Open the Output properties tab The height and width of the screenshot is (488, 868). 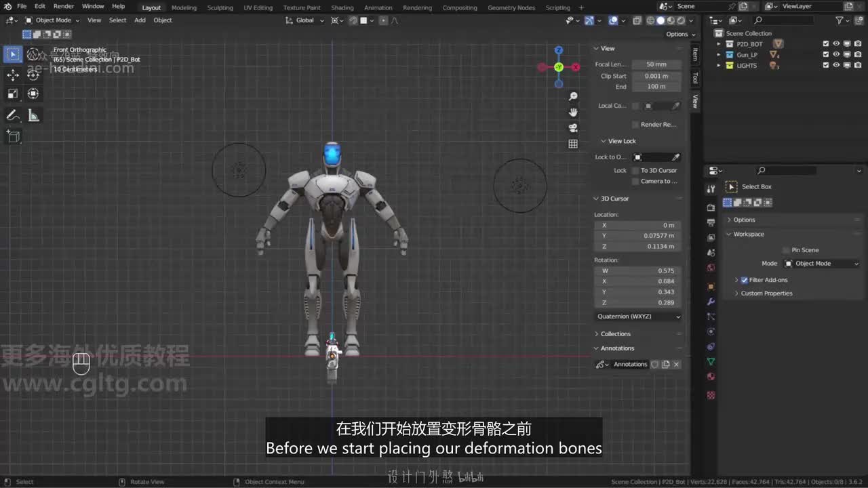point(711,222)
